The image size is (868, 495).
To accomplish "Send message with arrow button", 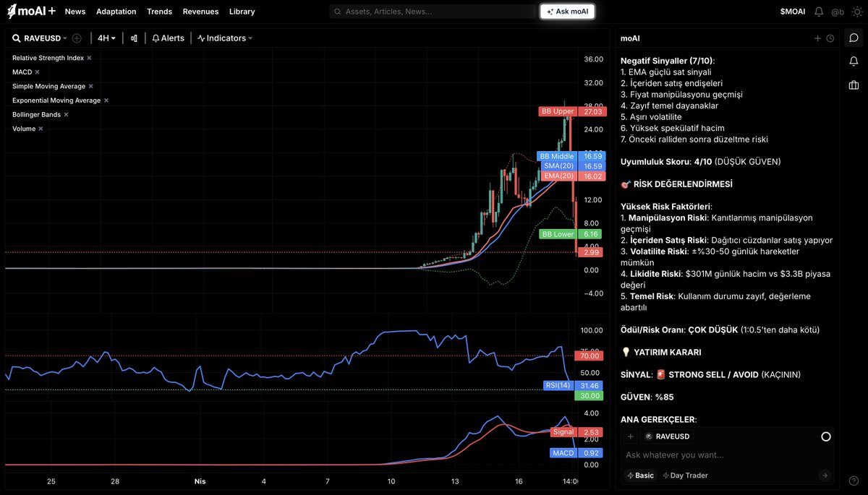I will (x=825, y=475).
